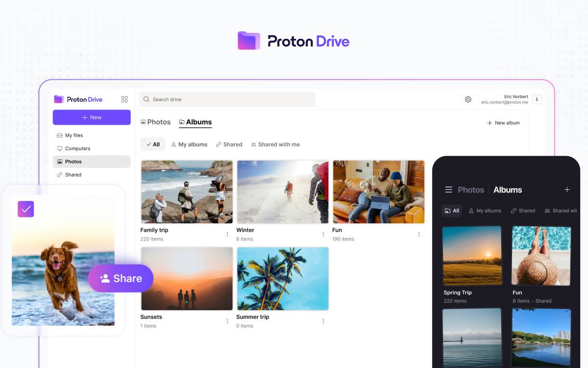Image resolution: width=588 pixels, height=368 pixels.
Task: Enable the Shared albums filter
Action: pyautogui.click(x=229, y=144)
